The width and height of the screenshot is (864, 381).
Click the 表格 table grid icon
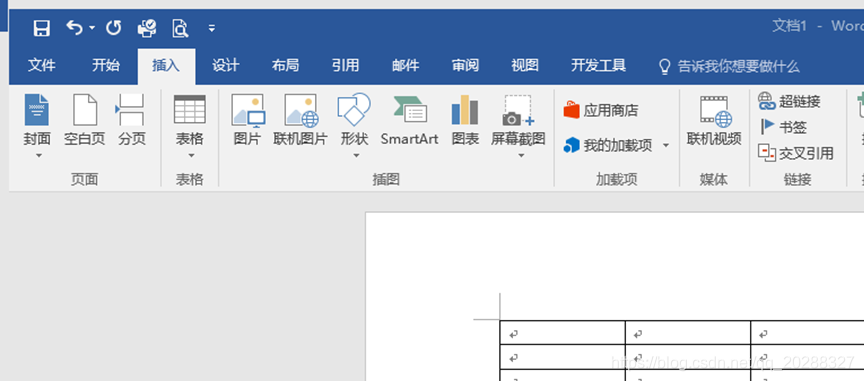(x=190, y=109)
